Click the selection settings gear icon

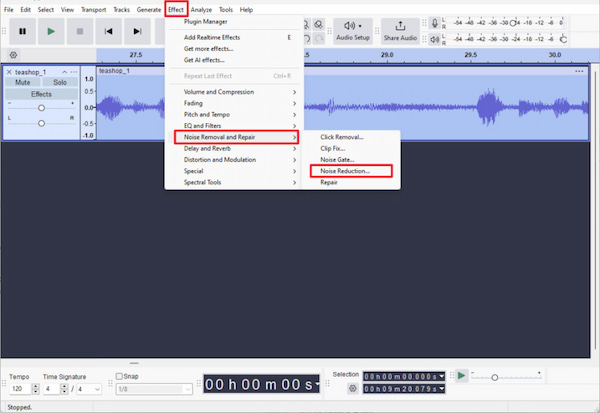click(353, 389)
